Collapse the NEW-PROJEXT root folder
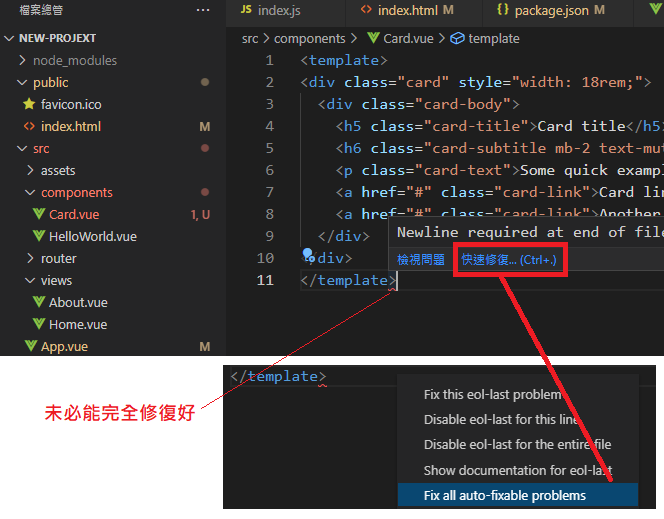Image resolution: width=664 pixels, height=519 pixels. (x=9, y=39)
